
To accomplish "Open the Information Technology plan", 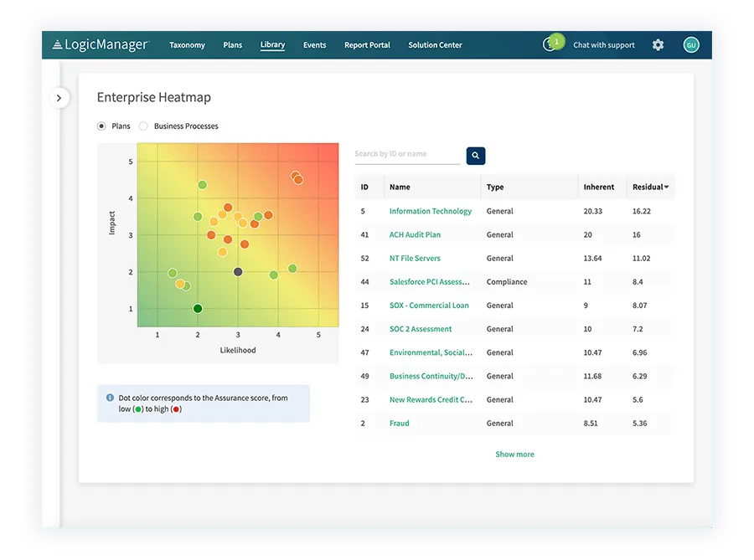I will tap(431, 211).
